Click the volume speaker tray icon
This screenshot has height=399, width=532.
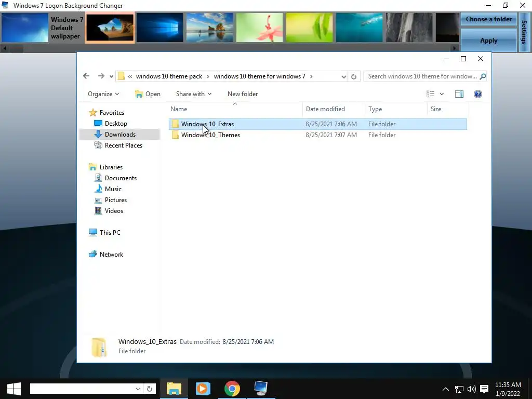[472, 389]
